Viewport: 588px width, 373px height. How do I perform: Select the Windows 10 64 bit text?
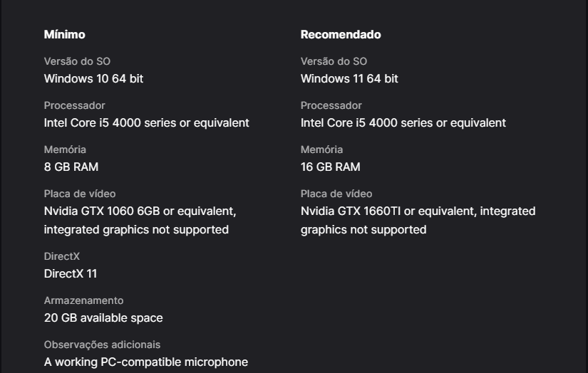(93, 78)
